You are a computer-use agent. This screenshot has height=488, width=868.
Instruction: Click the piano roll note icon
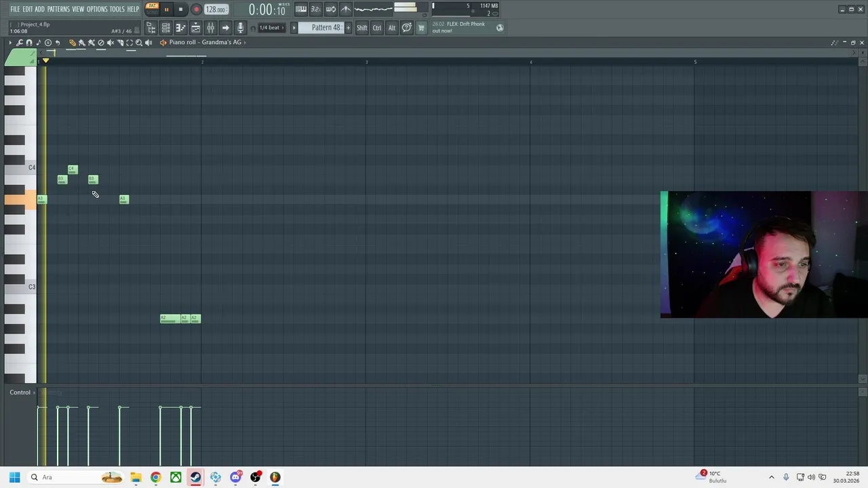pos(38,43)
